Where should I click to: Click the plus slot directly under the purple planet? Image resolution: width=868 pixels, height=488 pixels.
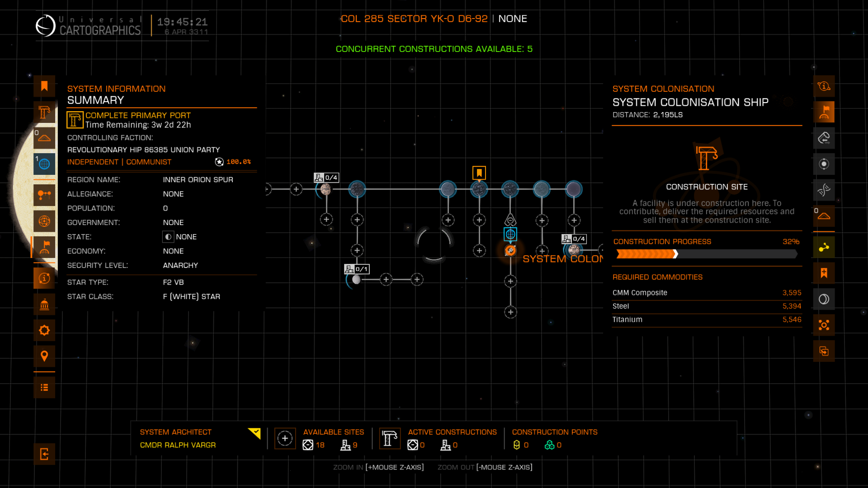pyautogui.click(x=574, y=220)
